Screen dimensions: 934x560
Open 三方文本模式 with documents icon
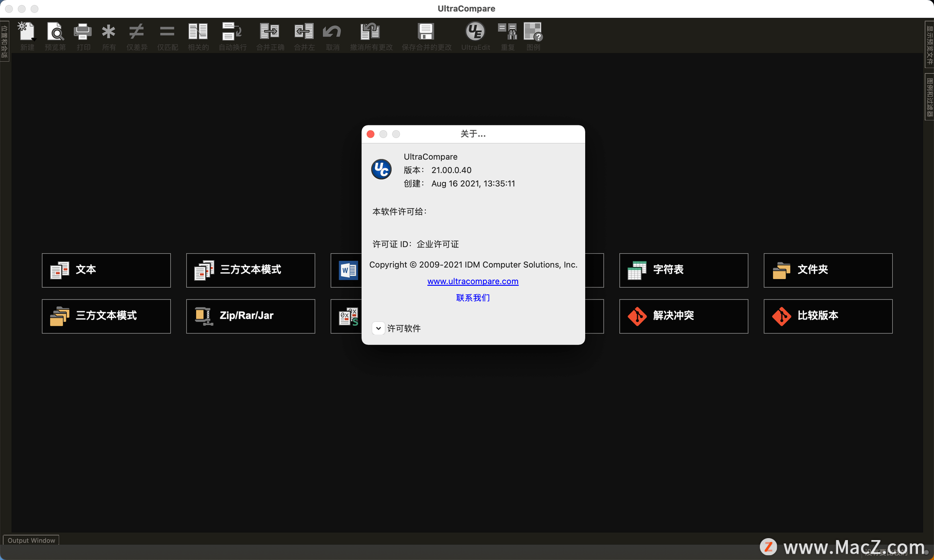point(251,270)
